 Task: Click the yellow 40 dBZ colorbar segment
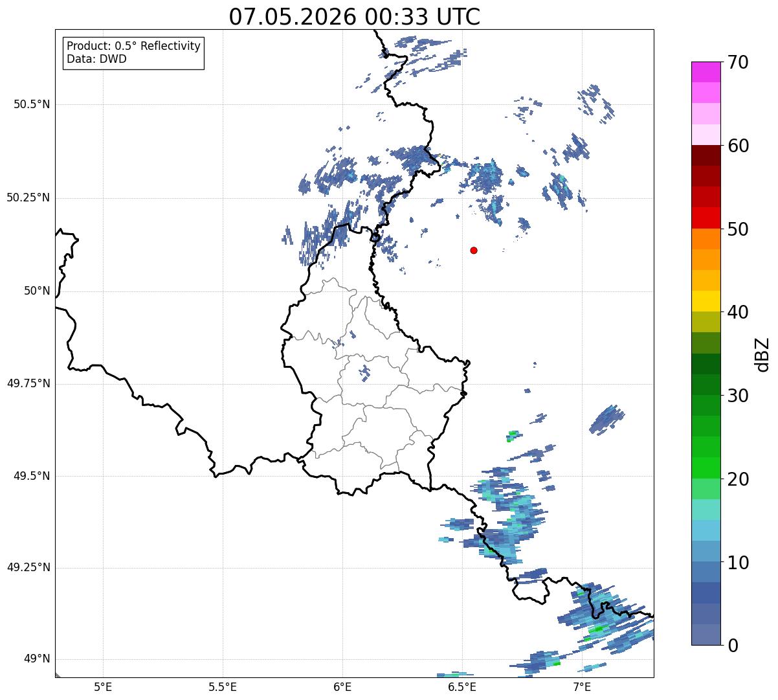pos(706,301)
